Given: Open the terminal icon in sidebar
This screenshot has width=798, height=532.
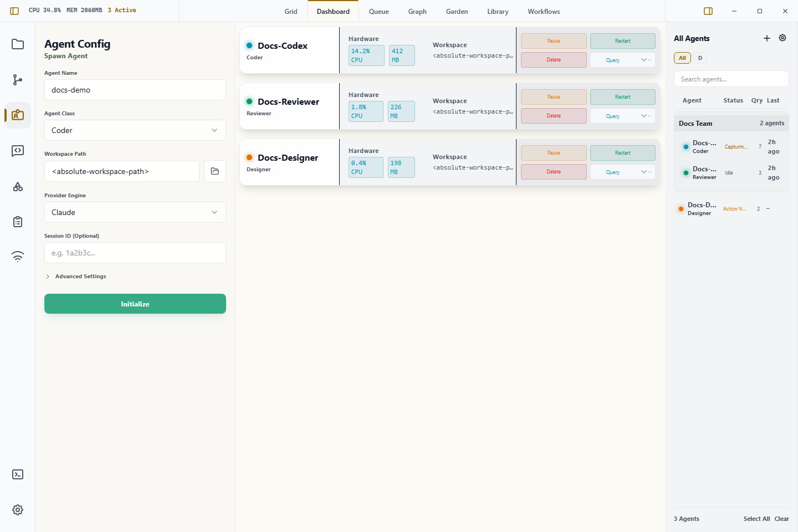Looking at the screenshot, I should pos(18,474).
